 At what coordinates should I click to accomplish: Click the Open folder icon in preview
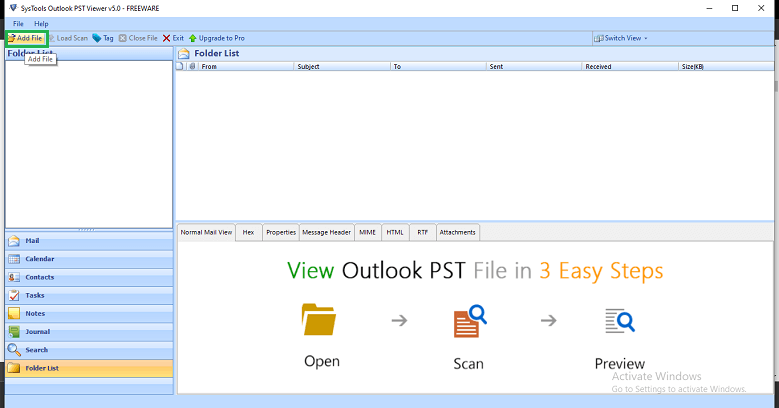tap(319, 320)
